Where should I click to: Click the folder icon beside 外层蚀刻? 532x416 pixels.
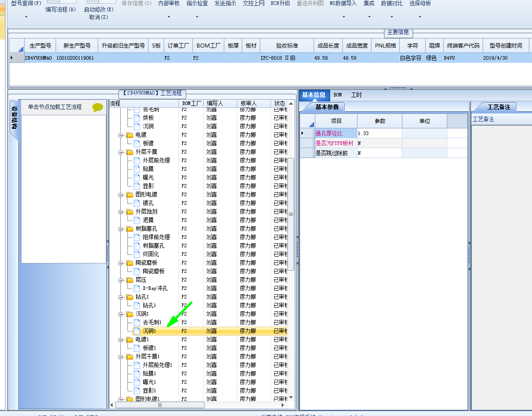coord(130,212)
